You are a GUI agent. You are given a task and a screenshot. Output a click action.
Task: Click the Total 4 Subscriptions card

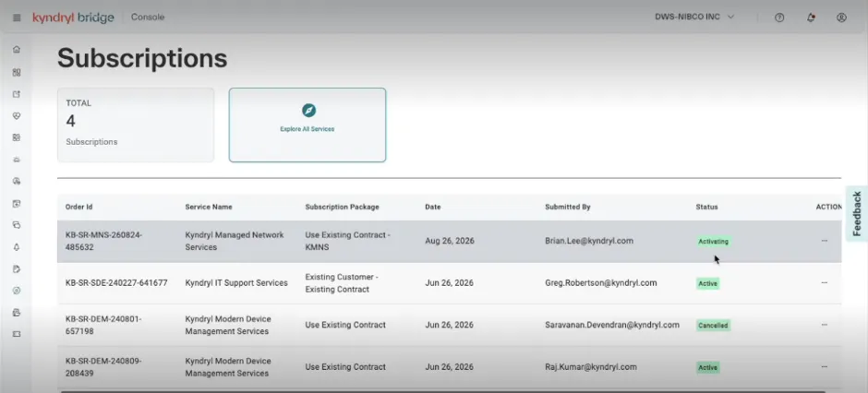[136, 125]
